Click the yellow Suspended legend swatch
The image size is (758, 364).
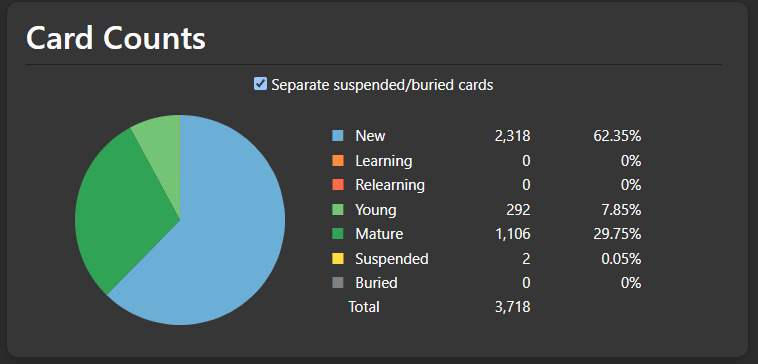pos(338,259)
